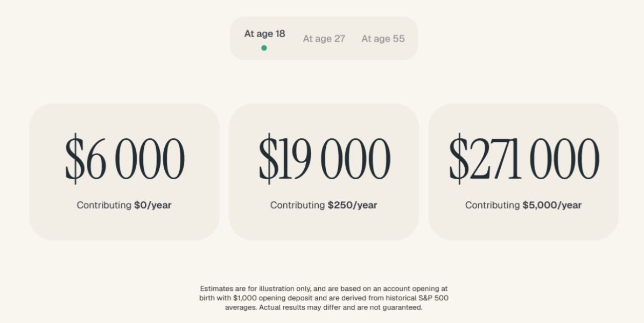
Task: Click the $271 000 estimate figure
Action: 524,159
